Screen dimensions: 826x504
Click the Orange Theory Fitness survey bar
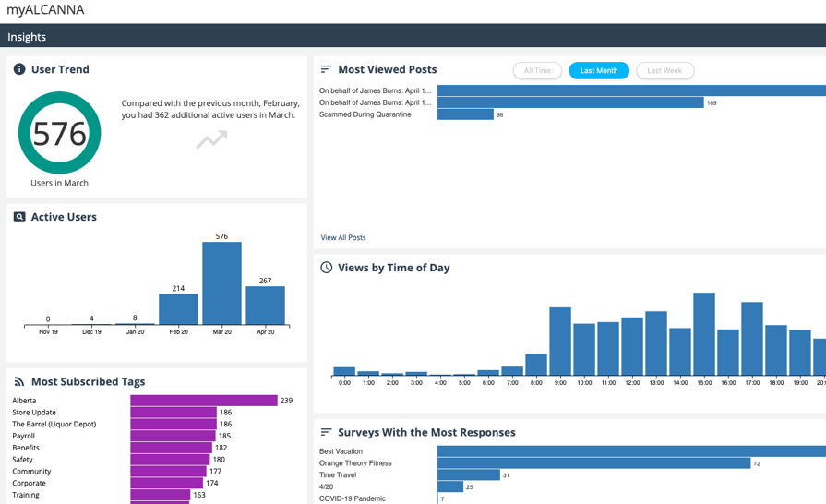pyautogui.click(x=593, y=462)
